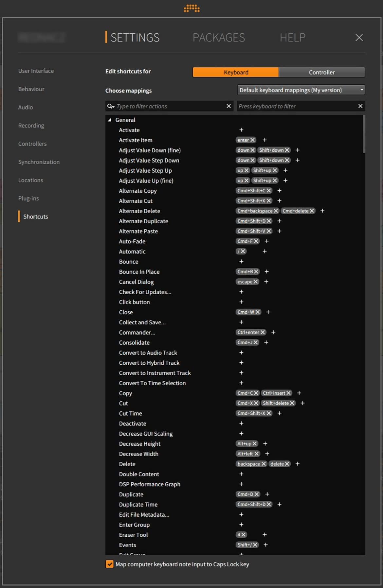Add a shortcut for Check For Updates
Viewport: 383px width, 588px height.
pos(241,292)
